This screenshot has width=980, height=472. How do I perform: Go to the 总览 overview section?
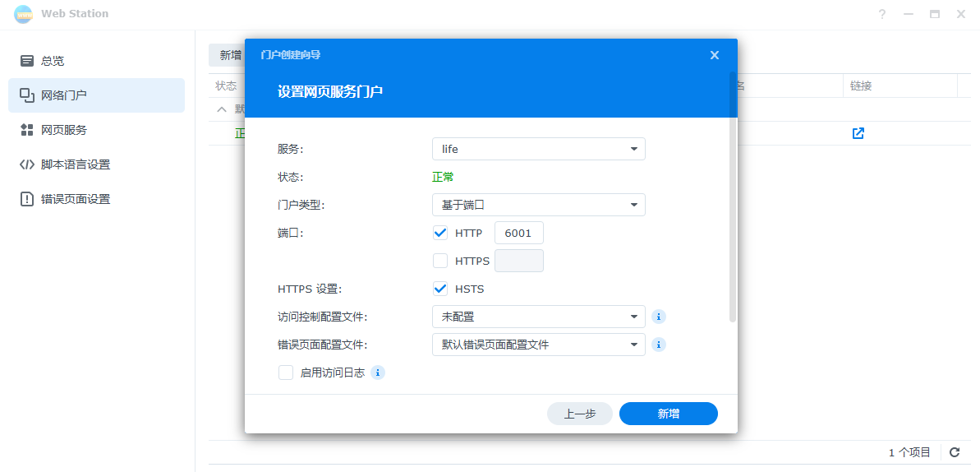tap(53, 61)
